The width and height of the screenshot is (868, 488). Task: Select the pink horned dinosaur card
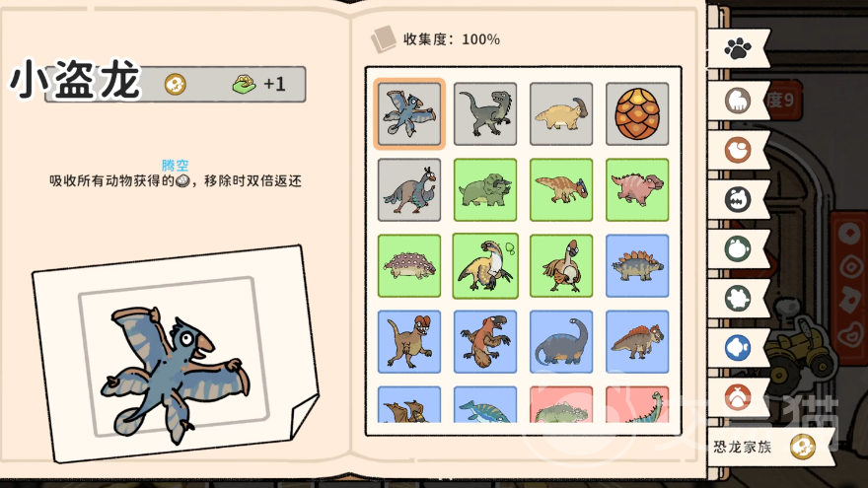pyautogui.click(x=637, y=189)
